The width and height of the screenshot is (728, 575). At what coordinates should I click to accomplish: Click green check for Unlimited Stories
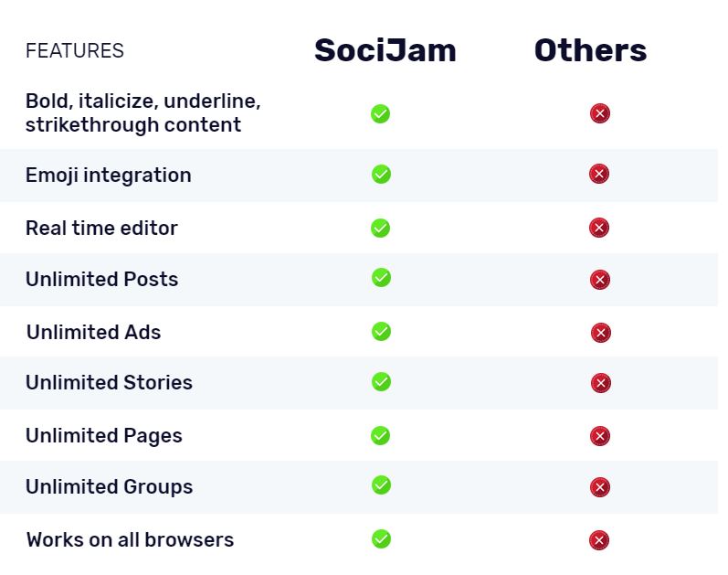point(381,382)
